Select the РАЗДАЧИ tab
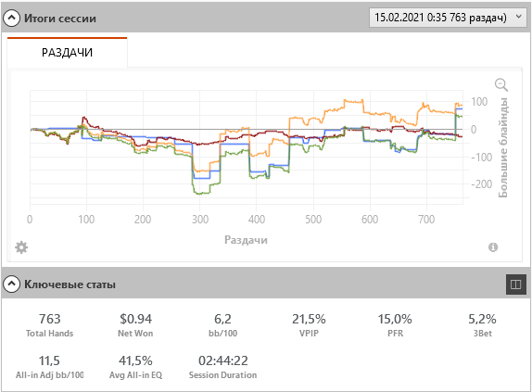 pos(67,52)
